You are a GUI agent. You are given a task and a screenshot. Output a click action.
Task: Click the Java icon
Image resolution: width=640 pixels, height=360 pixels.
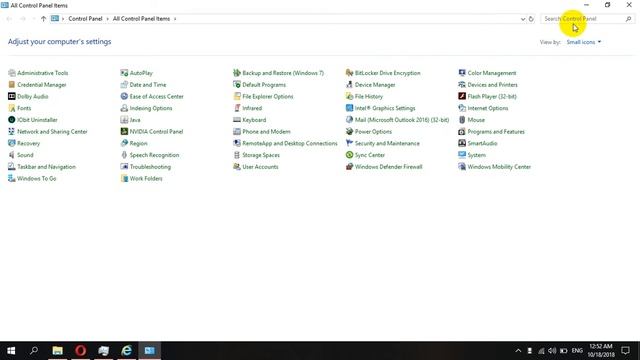click(x=124, y=120)
